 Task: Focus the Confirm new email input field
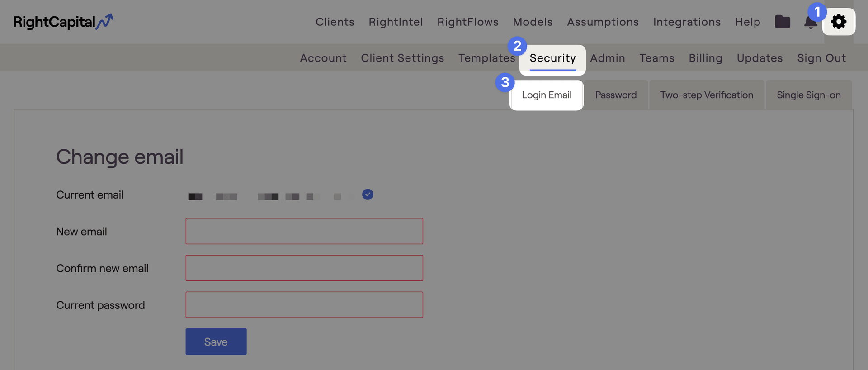[304, 268]
